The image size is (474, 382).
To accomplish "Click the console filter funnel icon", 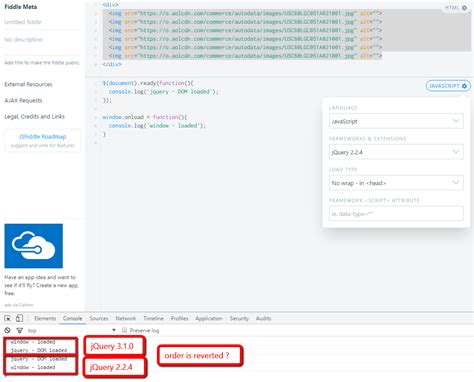I will (x=20, y=330).
